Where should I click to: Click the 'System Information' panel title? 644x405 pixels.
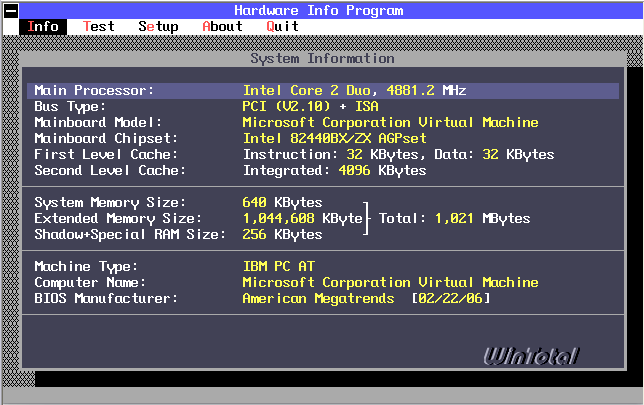[x=322, y=59]
